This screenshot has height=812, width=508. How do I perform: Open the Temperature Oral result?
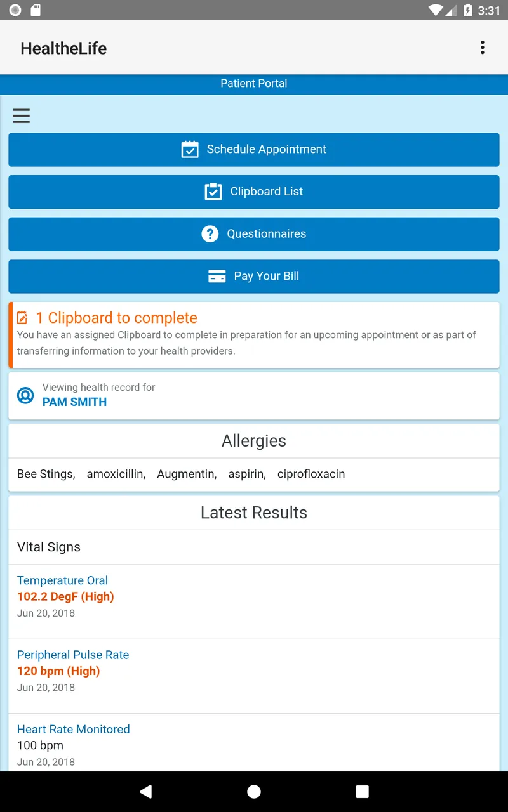pyautogui.click(x=62, y=580)
